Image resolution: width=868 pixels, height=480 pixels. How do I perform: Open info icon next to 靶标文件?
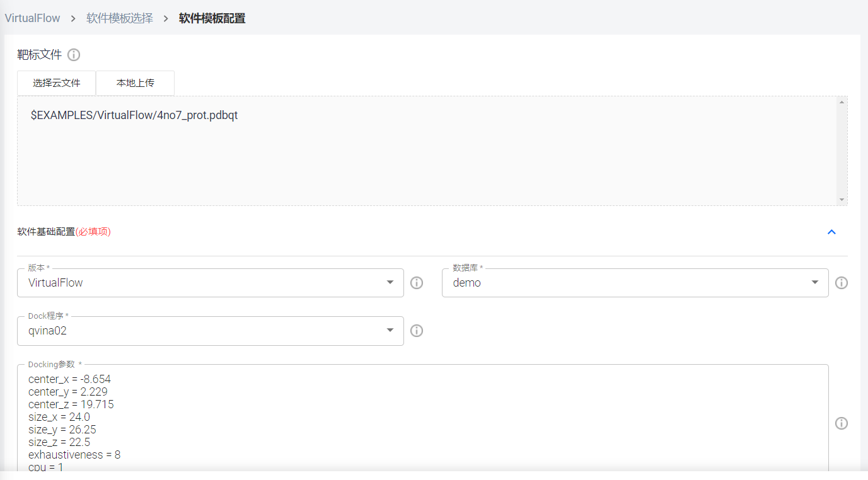74,55
